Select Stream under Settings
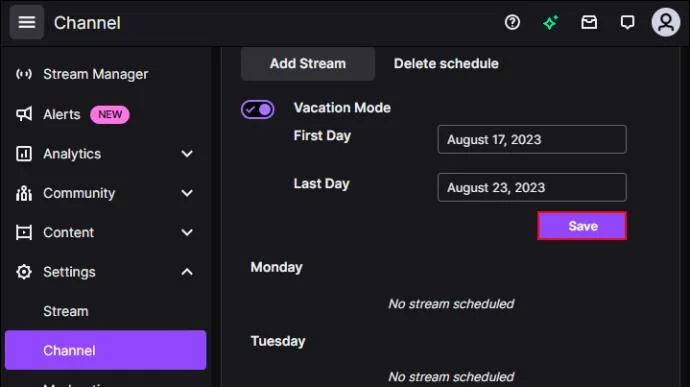The image size is (690, 387). [66, 311]
